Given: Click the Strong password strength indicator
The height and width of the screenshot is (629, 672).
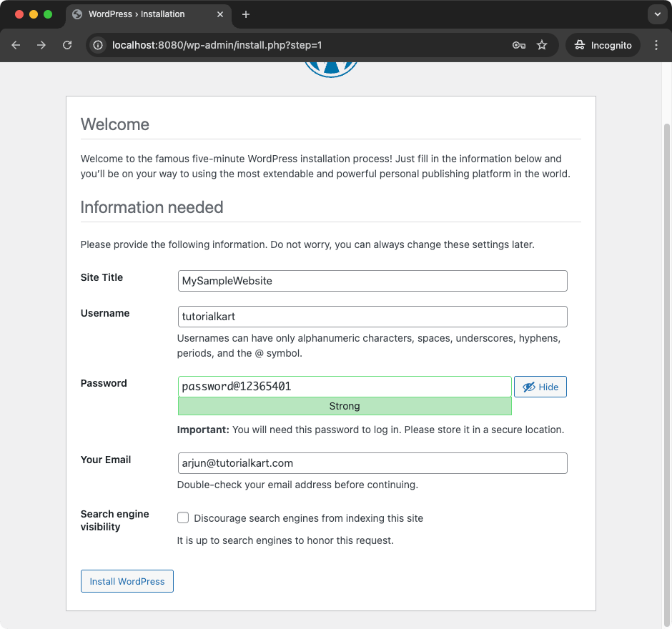Looking at the screenshot, I should point(345,406).
